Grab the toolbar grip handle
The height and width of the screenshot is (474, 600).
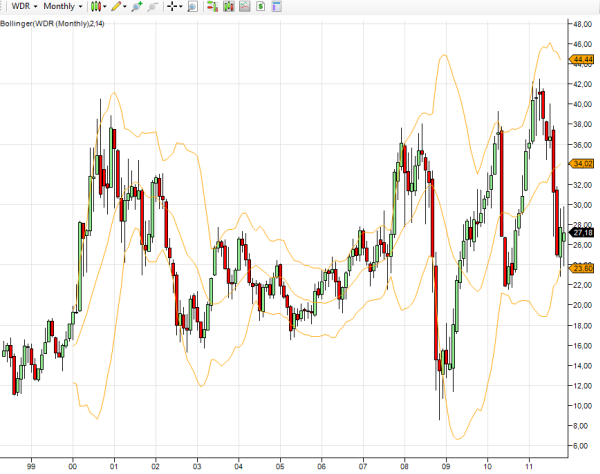coord(1,6)
